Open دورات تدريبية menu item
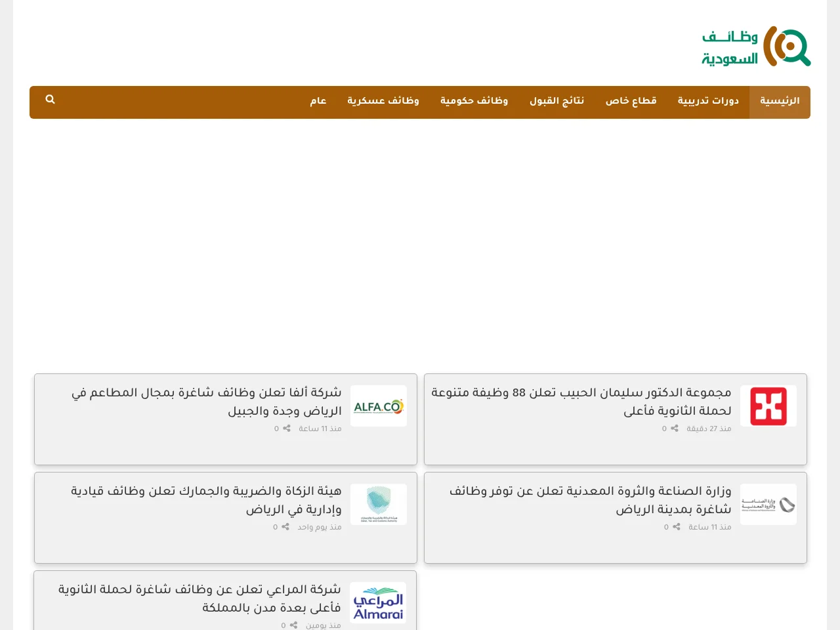 (708, 102)
